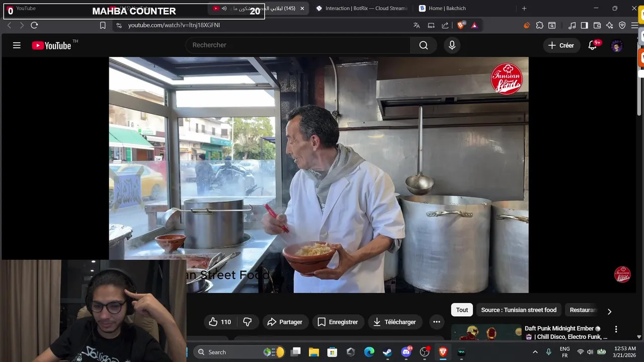Open Task View on the taskbar
Viewport: 644px width, 362px height.
[x=296, y=352]
